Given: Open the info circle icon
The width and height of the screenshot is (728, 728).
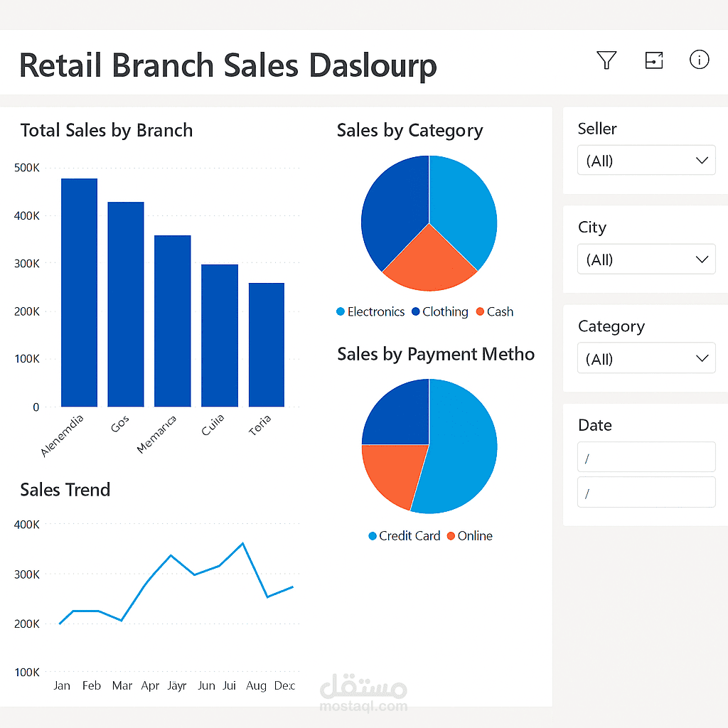Looking at the screenshot, I should click(700, 60).
